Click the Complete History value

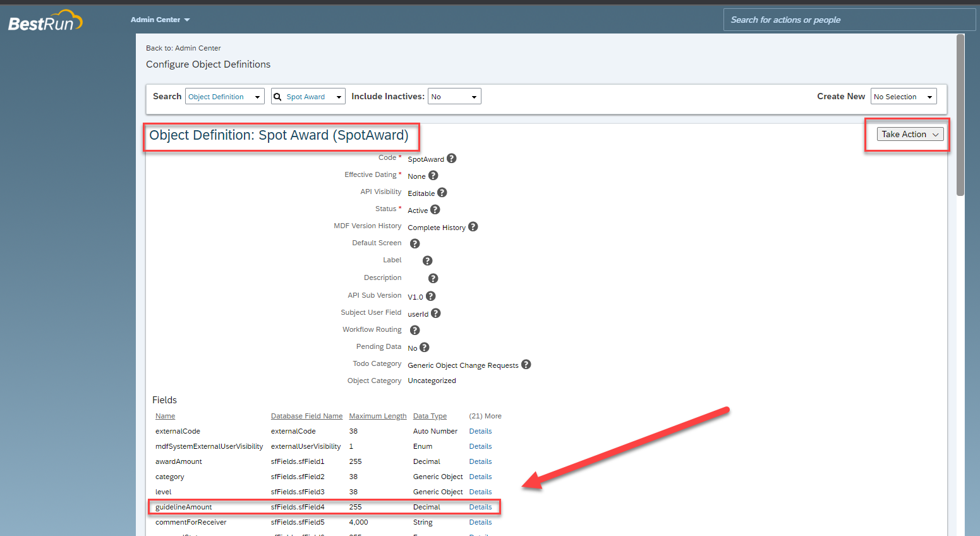(437, 228)
